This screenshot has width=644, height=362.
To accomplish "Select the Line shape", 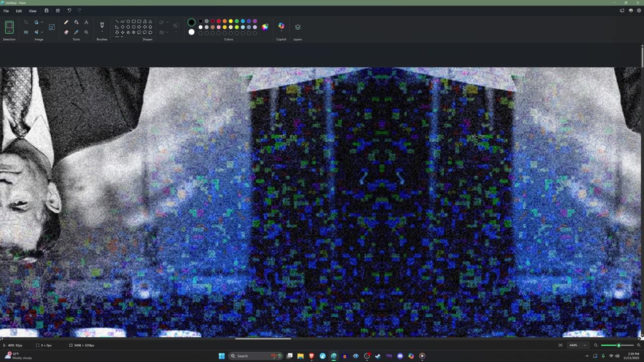I will point(117,21).
